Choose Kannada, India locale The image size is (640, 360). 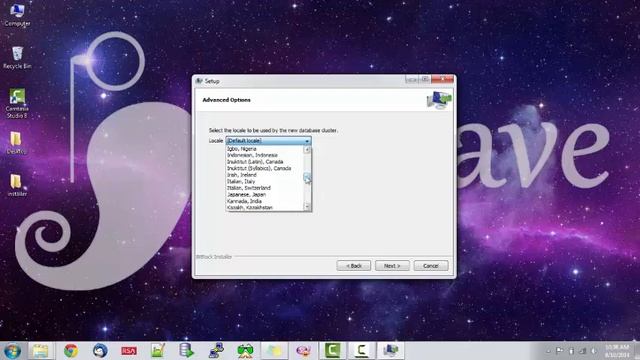[x=265, y=201]
